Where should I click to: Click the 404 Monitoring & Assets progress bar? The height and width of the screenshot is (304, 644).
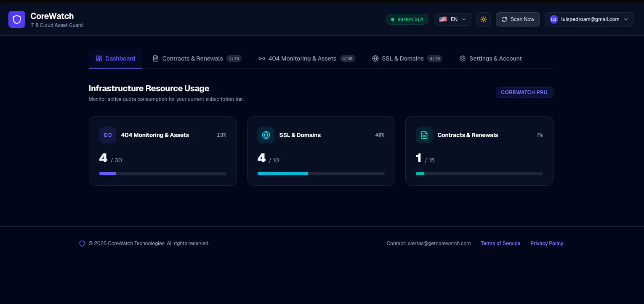pos(163,174)
